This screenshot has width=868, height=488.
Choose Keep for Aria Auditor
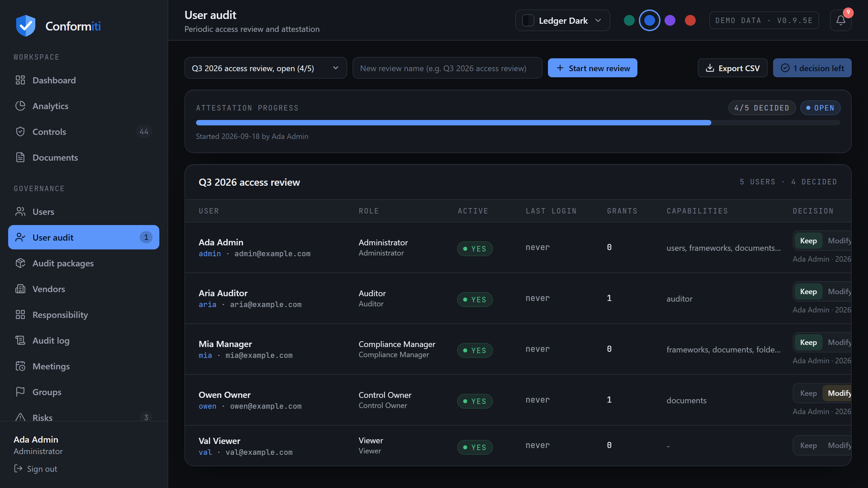[x=808, y=291]
